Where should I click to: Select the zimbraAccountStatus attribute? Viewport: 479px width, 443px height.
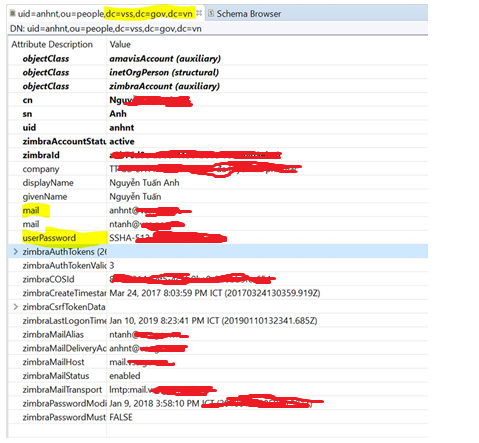(64, 142)
